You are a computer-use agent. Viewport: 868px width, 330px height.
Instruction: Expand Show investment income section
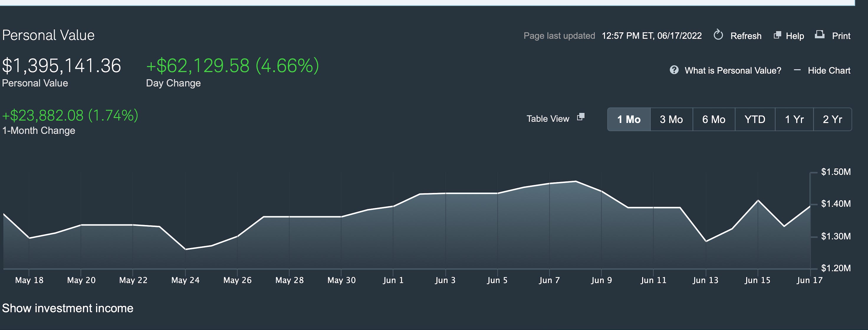coord(68,308)
